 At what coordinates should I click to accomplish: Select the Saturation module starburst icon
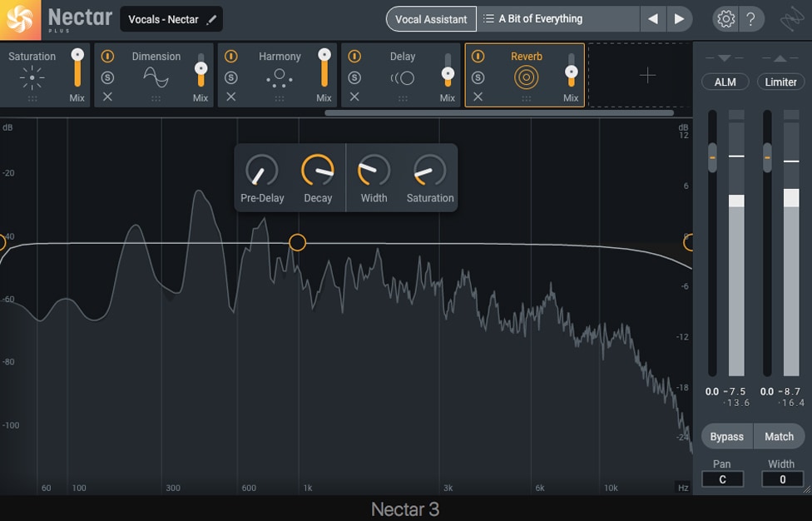[x=32, y=77]
